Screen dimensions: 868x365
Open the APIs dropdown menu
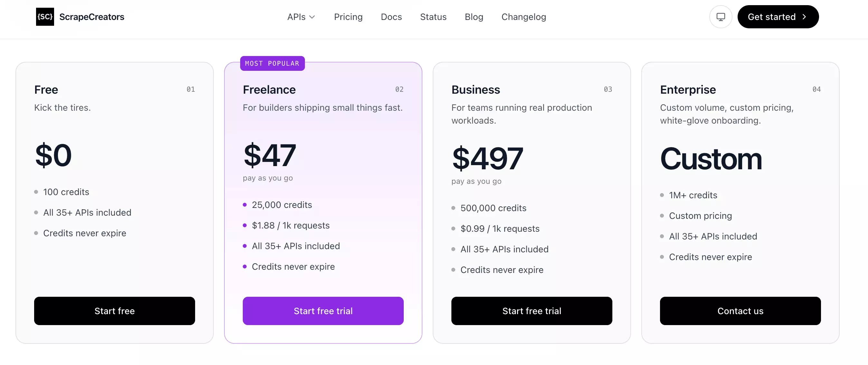tap(301, 17)
